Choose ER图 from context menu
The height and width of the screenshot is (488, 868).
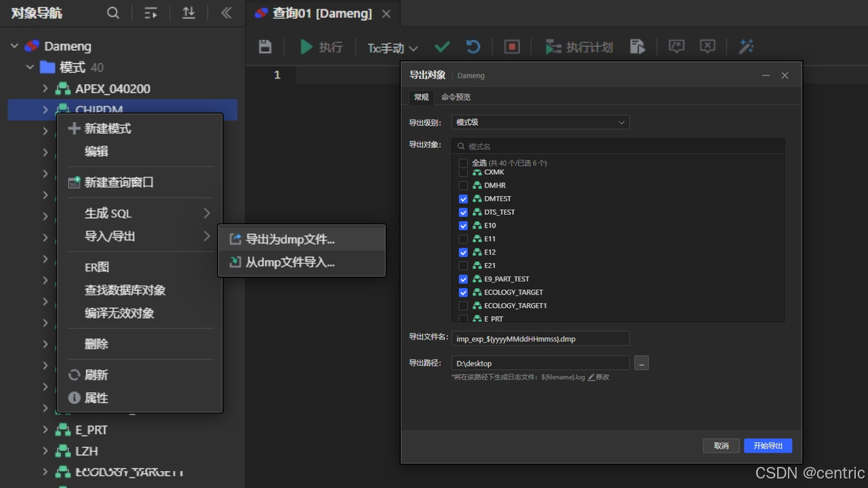pos(140,268)
